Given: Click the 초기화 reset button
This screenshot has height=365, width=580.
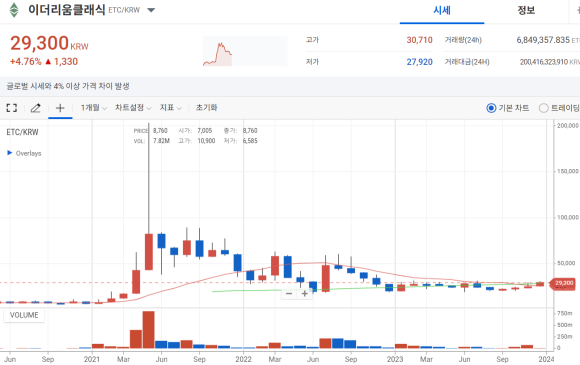Looking at the screenshot, I should click(206, 108).
